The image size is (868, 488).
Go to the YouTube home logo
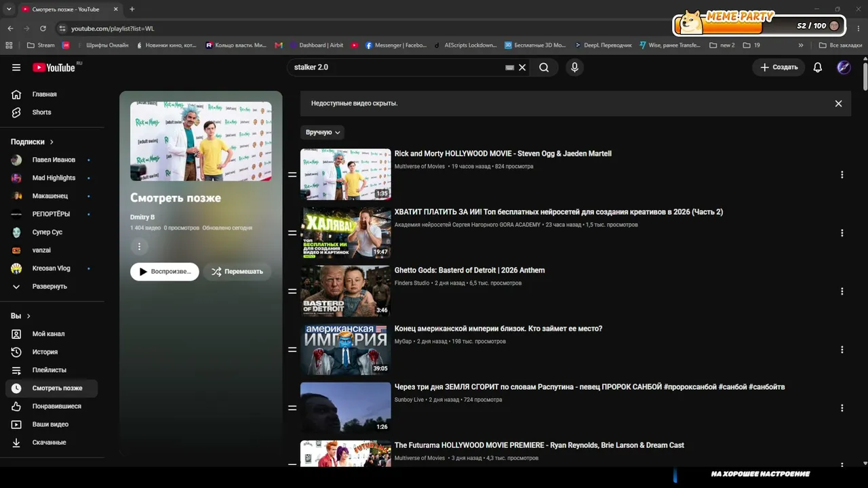coord(54,68)
